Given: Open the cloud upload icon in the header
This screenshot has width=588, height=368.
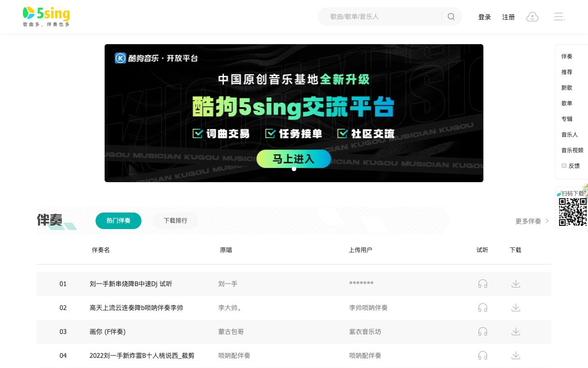Looking at the screenshot, I should coord(532,16).
